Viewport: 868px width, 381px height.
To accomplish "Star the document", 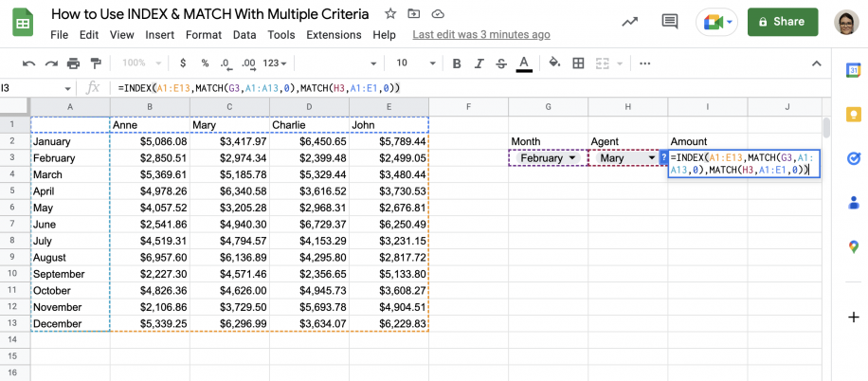I will (x=390, y=14).
